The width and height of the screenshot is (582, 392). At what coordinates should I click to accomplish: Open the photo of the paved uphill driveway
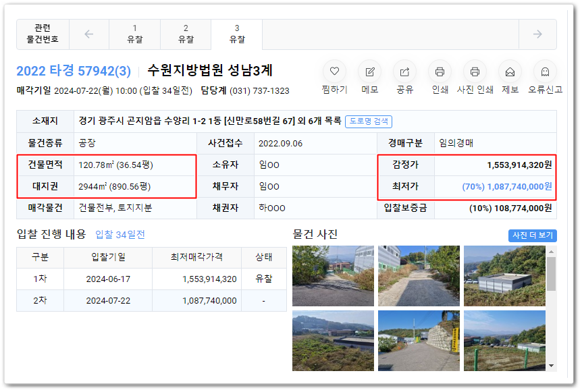tap(419, 275)
